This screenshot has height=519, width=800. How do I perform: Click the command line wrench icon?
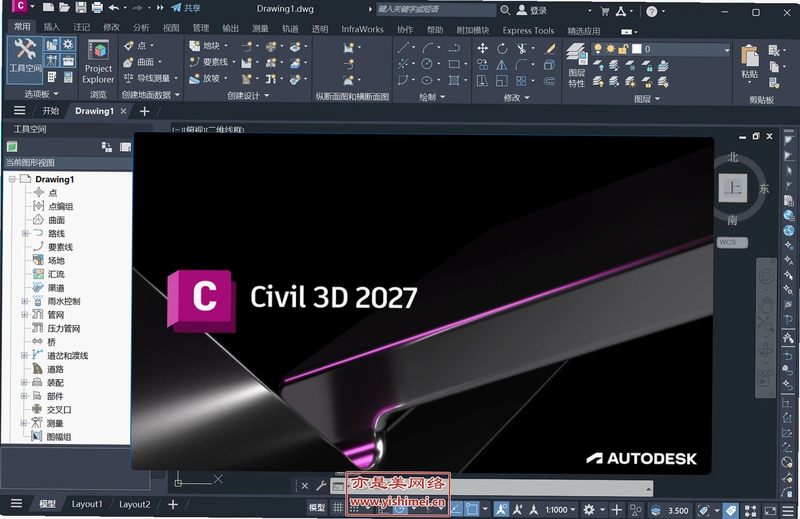321,485
